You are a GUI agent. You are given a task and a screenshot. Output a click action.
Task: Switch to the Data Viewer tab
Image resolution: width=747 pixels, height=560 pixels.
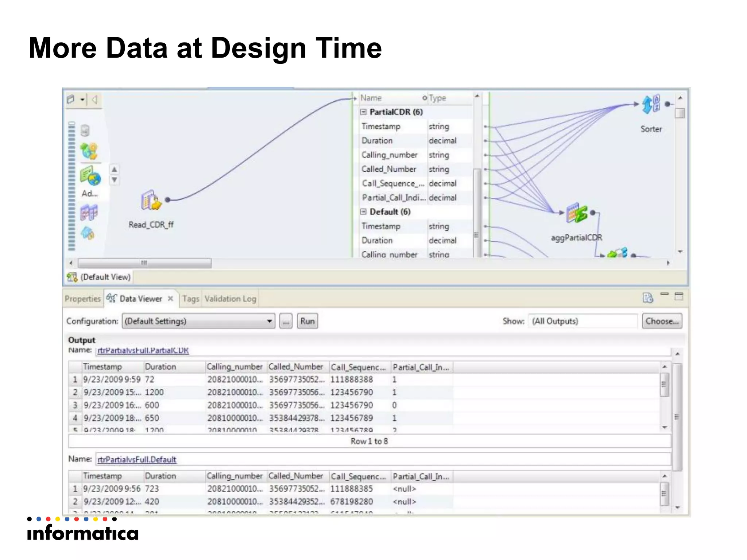pos(140,299)
